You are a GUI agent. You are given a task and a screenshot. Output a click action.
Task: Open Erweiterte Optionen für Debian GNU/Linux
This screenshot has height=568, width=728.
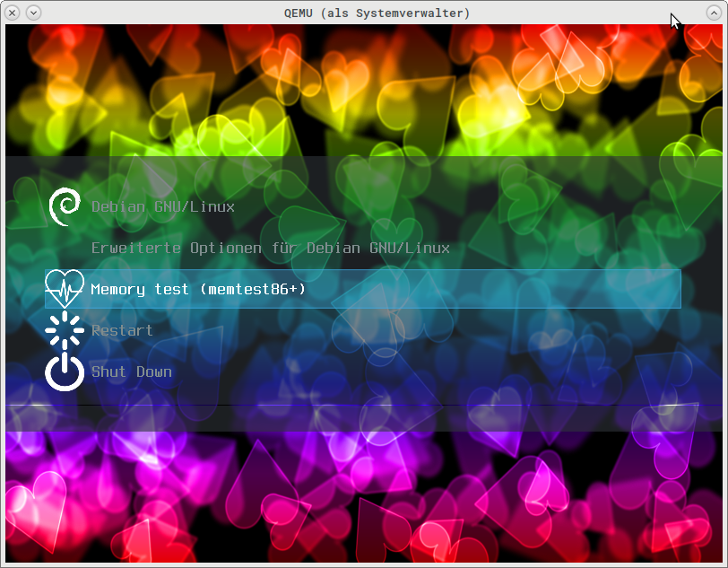[271, 249]
